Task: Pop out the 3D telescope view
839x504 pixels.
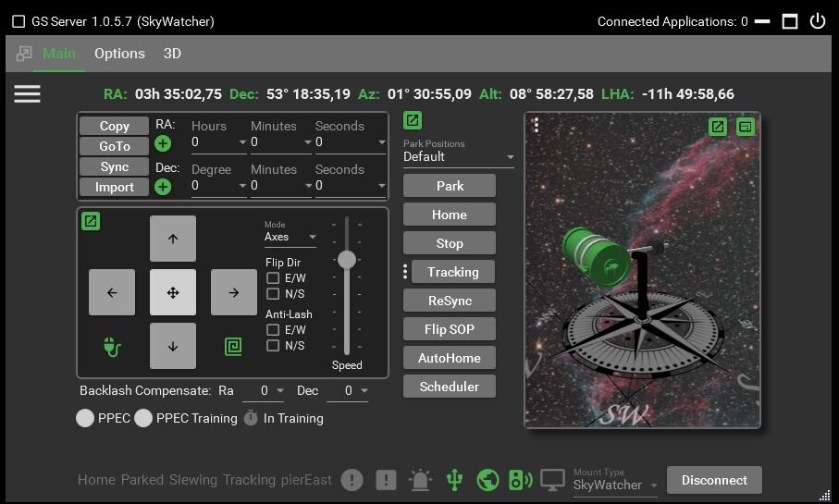Action: pyautogui.click(x=718, y=127)
